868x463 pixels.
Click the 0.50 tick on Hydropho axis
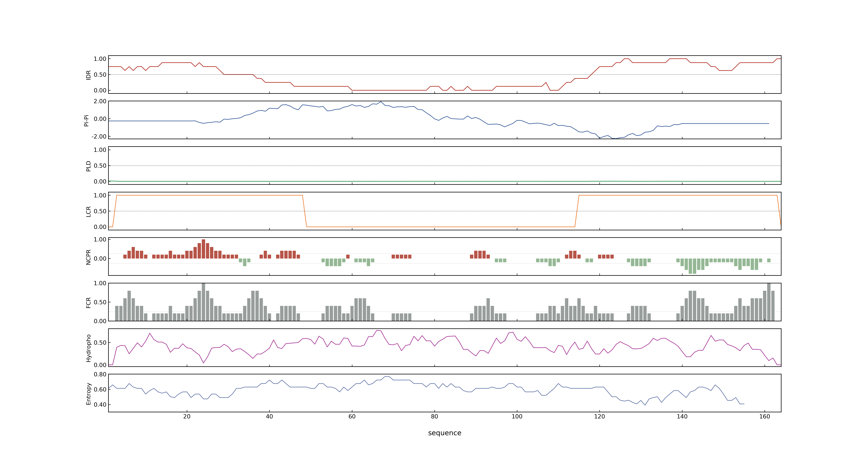coord(100,343)
